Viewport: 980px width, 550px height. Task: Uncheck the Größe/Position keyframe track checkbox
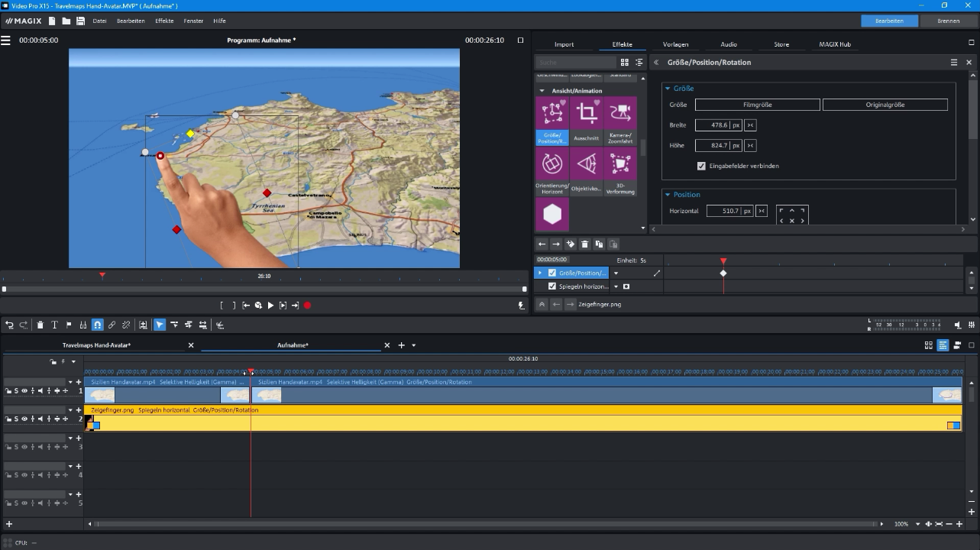pyautogui.click(x=551, y=273)
